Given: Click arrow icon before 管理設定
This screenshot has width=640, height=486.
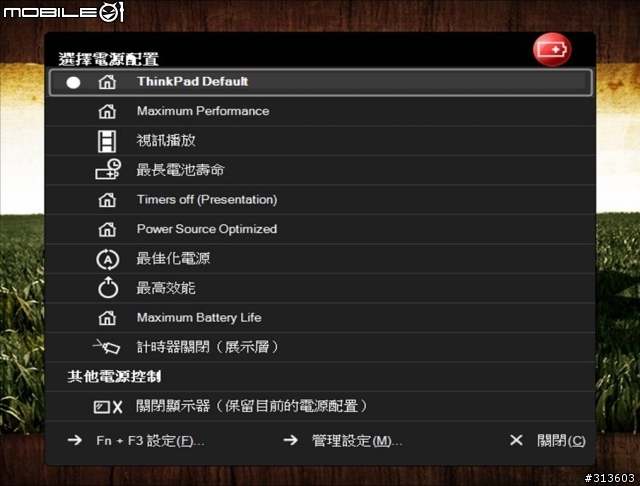Looking at the screenshot, I should click(291, 440).
